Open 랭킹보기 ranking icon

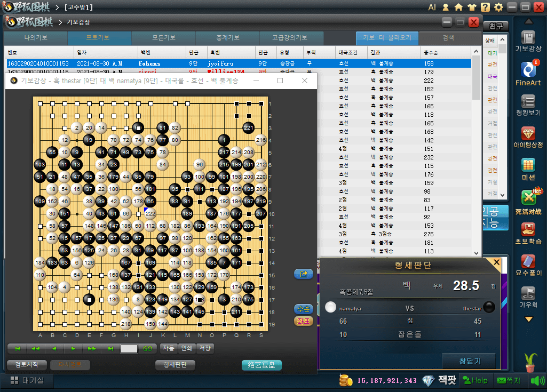(x=528, y=105)
